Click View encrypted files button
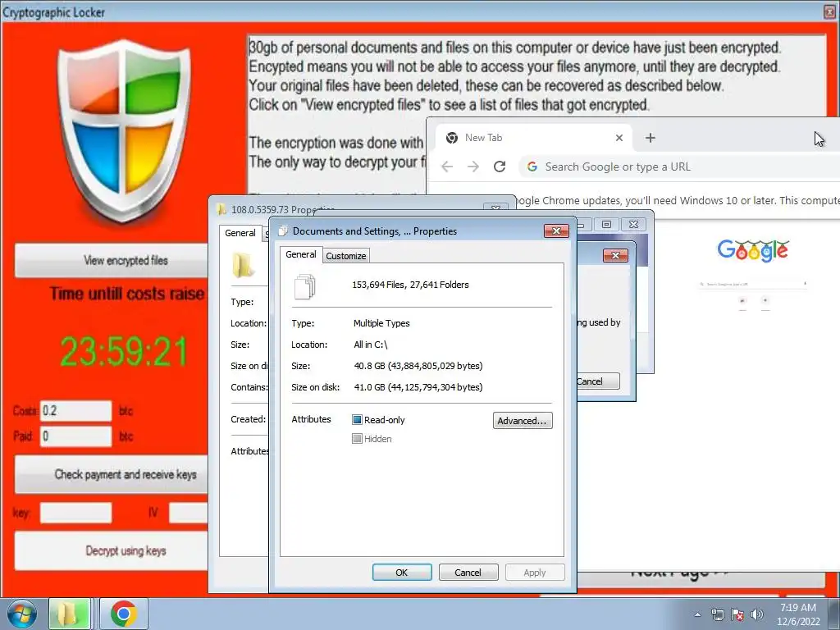 (x=112, y=260)
